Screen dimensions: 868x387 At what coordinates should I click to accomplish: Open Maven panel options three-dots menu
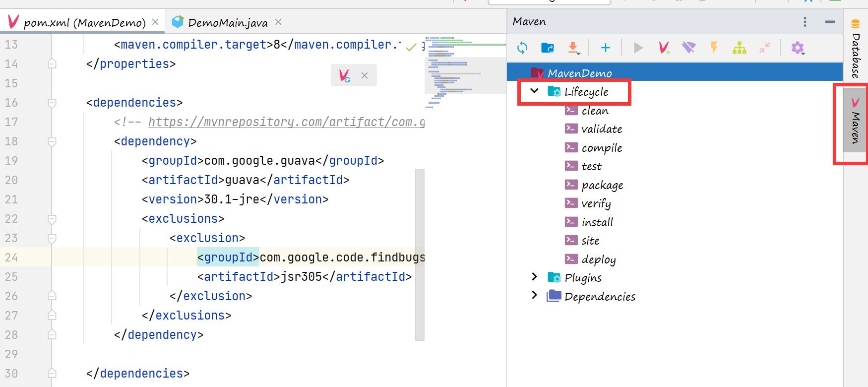[805, 22]
